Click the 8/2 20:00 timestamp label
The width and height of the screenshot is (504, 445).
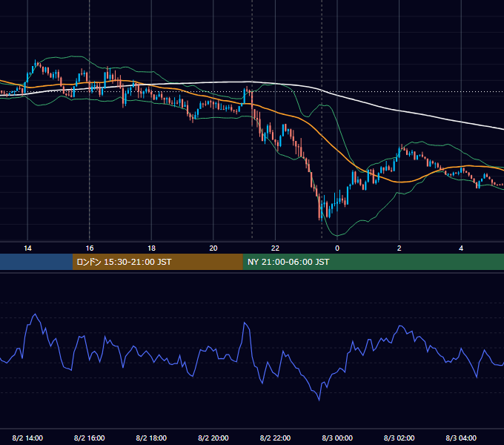(x=213, y=438)
